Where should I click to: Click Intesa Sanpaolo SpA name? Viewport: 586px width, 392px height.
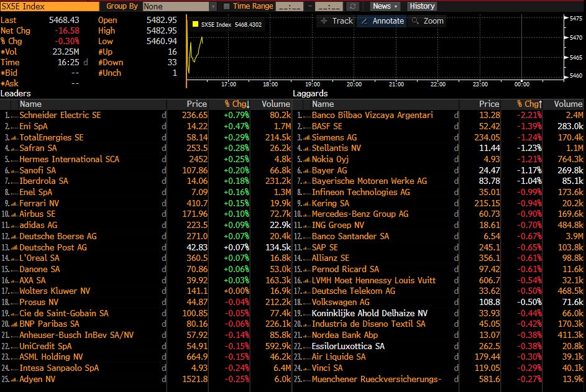[x=59, y=368]
